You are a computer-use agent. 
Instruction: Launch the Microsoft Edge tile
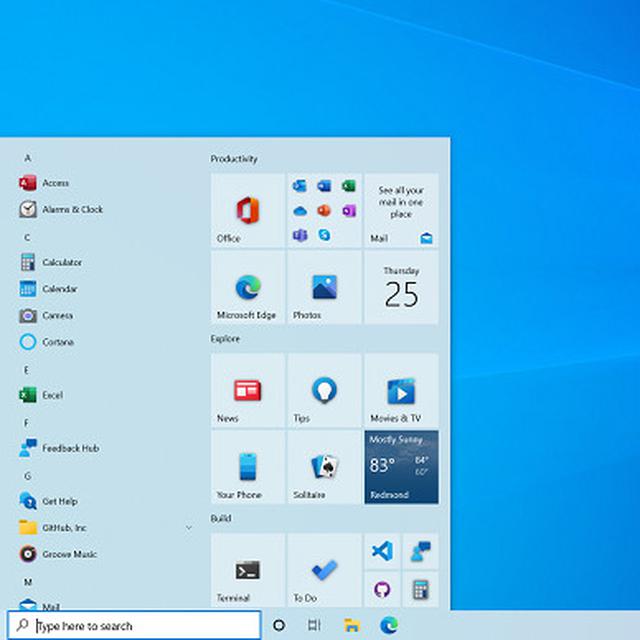[x=248, y=288]
